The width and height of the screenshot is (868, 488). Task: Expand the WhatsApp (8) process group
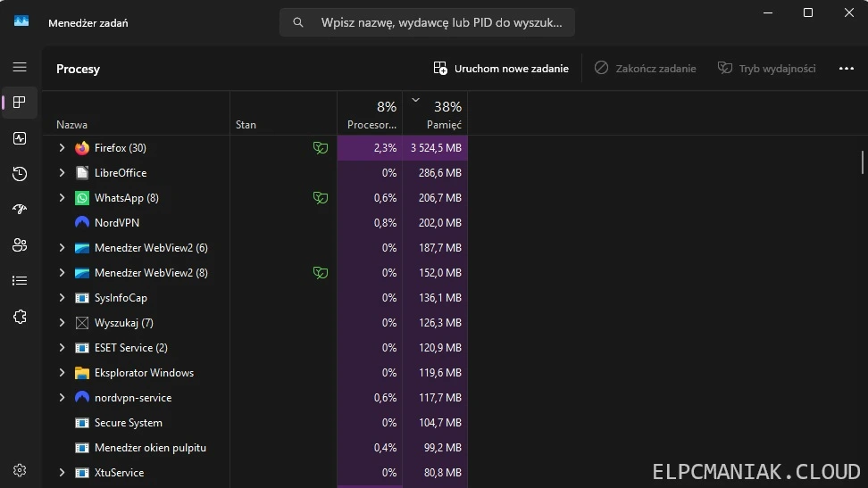[62, 198]
